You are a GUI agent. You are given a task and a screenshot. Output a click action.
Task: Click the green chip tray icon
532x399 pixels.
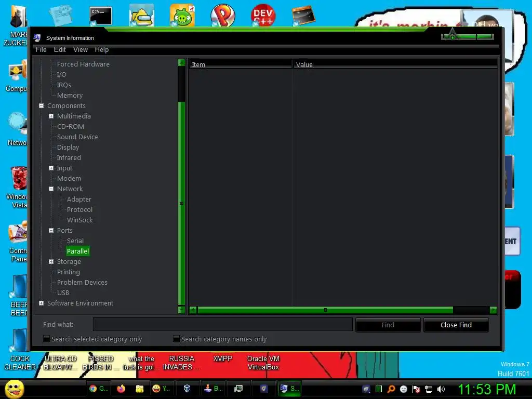tap(379, 389)
